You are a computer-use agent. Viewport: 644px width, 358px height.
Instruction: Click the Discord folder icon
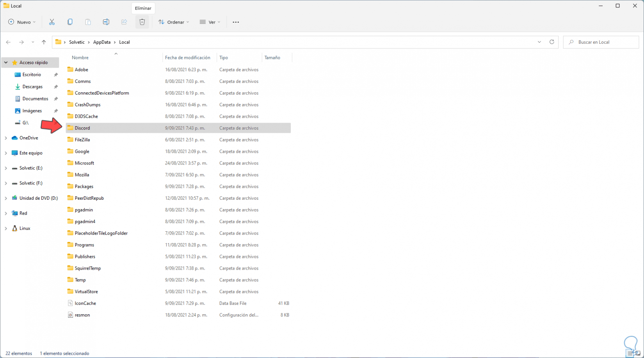70,128
